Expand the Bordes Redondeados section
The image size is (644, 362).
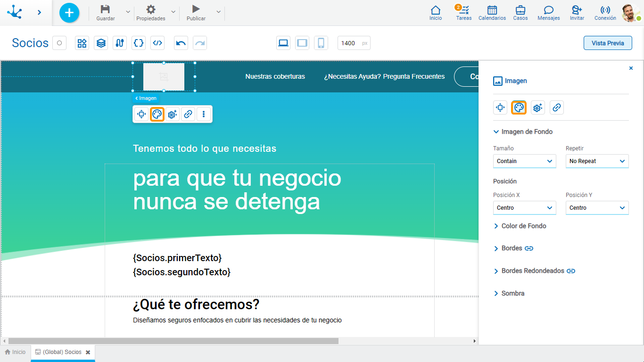(528, 271)
